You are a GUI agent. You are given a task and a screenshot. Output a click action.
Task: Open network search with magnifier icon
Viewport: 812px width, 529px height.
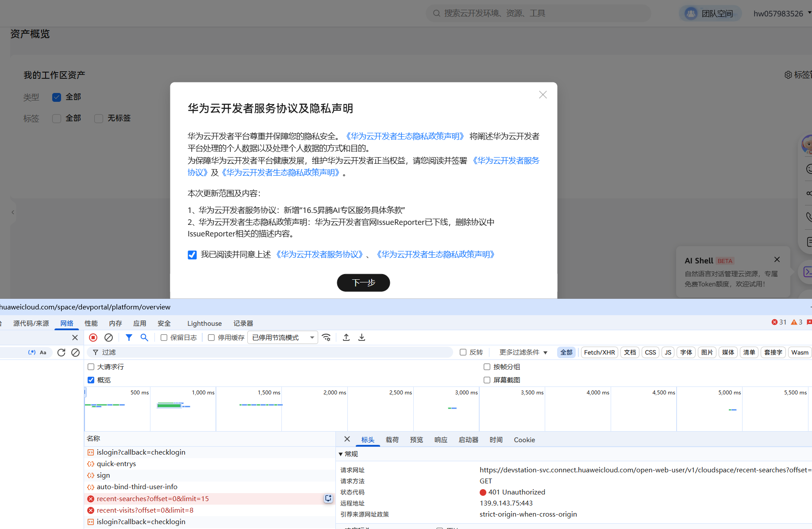coord(144,337)
